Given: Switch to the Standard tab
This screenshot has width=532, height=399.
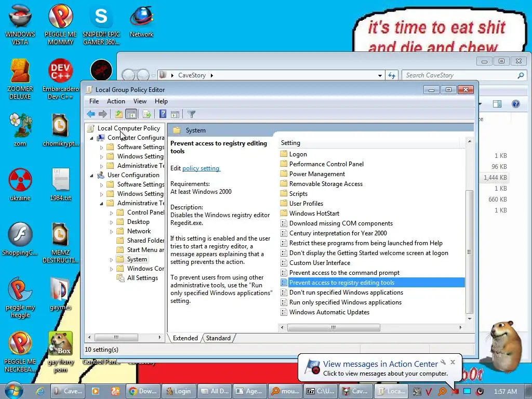Looking at the screenshot, I should [218, 338].
